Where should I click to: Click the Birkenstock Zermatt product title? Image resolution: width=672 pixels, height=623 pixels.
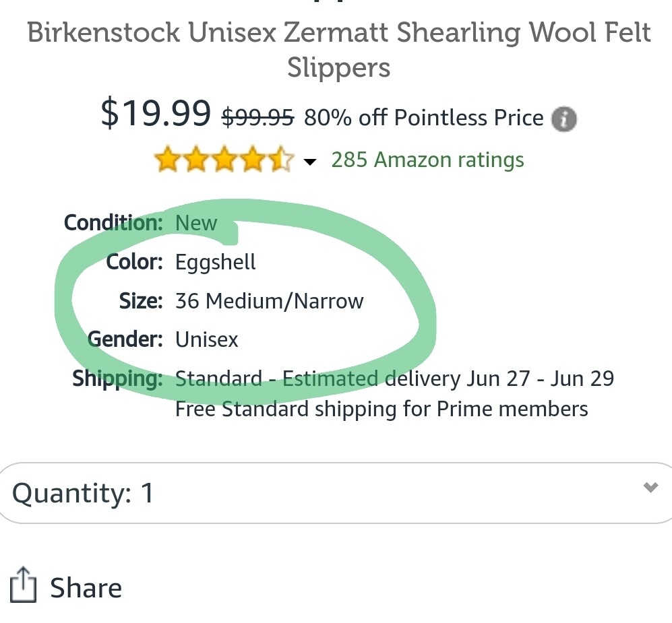[338, 50]
